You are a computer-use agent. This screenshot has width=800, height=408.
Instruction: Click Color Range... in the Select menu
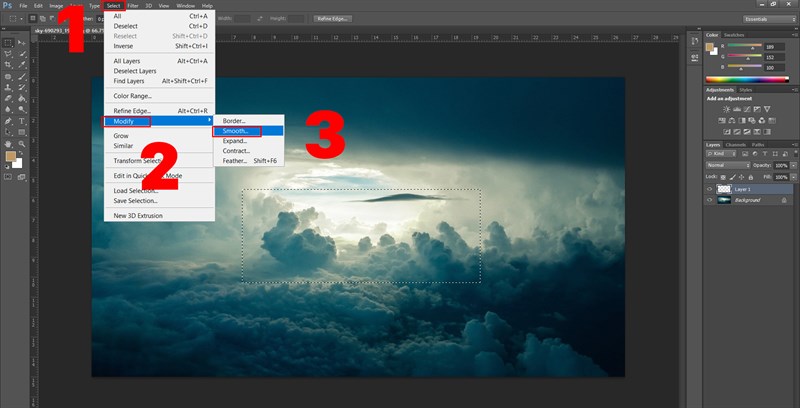point(132,96)
